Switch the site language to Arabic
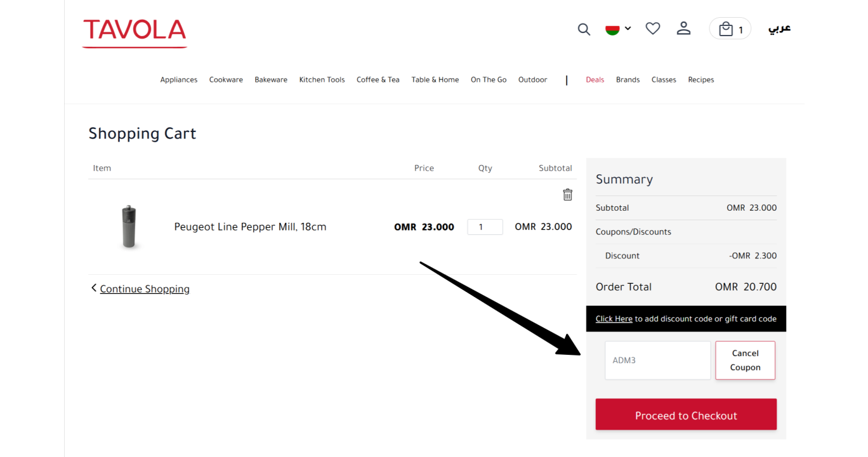Viewport: 868px width, 457px height. click(x=780, y=29)
